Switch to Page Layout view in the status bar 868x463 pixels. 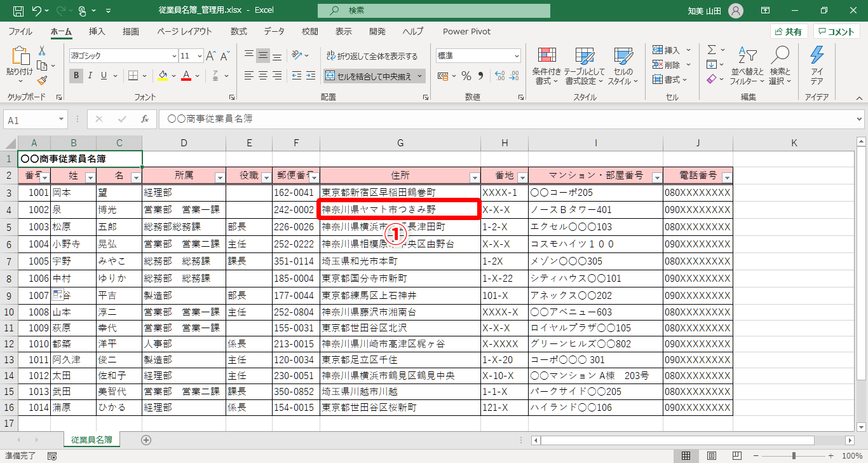point(711,456)
